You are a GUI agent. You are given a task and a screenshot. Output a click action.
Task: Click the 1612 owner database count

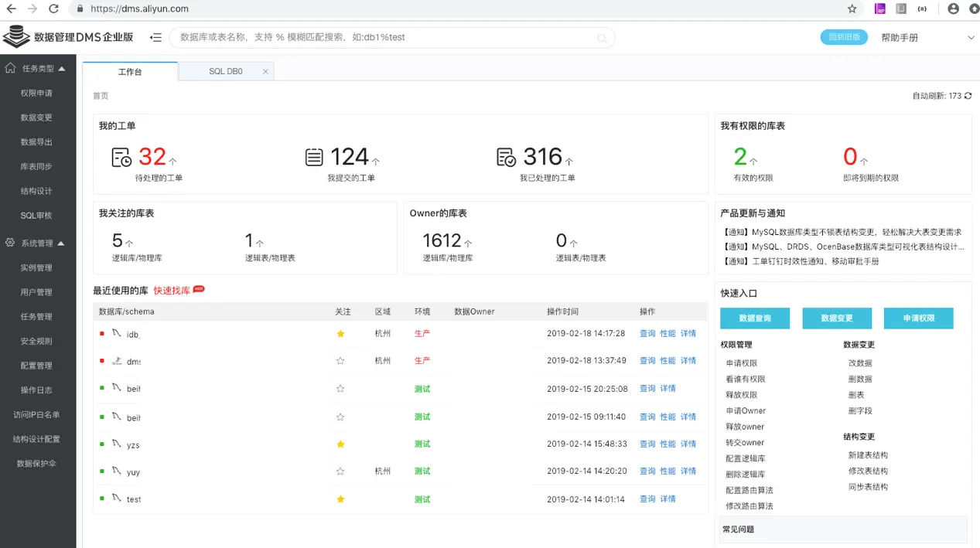pyautogui.click(x=442, y=240)
